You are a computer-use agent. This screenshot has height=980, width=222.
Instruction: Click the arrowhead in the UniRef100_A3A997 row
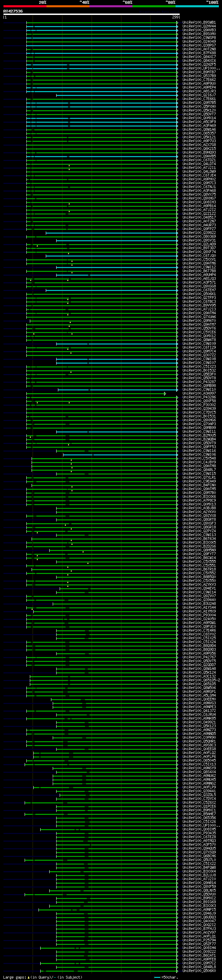click(x=165, y=394)
